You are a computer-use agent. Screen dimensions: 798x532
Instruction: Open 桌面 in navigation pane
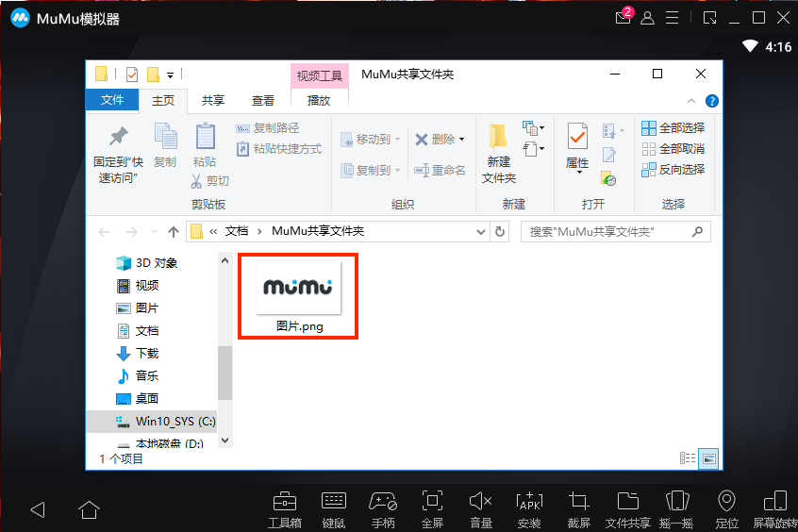138,399
